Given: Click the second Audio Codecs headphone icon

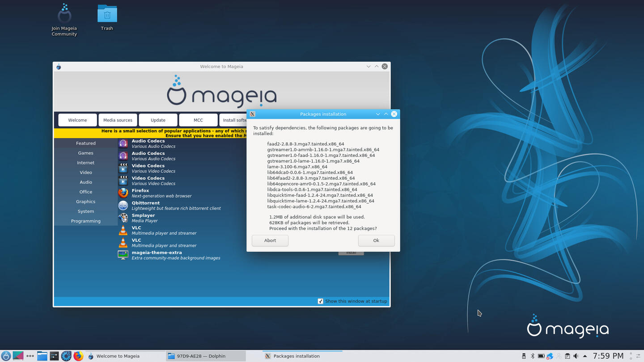Looking at the screenshot, I should [x=123, y=156].
